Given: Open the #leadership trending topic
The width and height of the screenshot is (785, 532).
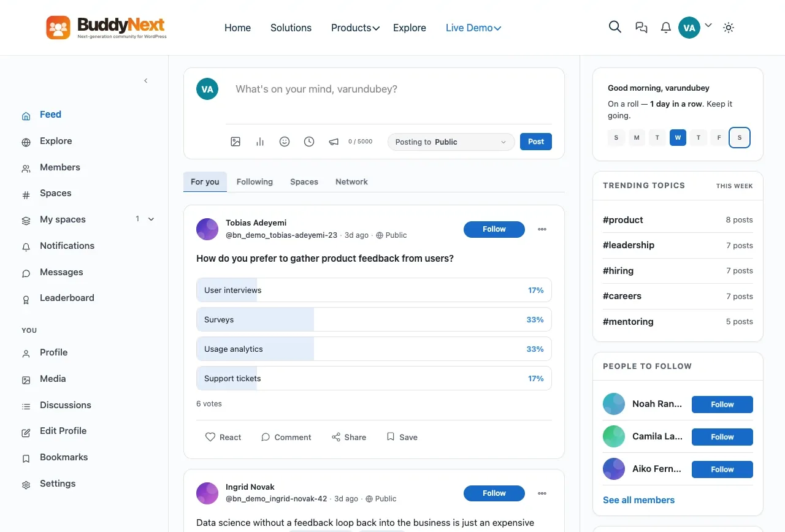Looking at the screenshot, I should click(x=629, y=245).
